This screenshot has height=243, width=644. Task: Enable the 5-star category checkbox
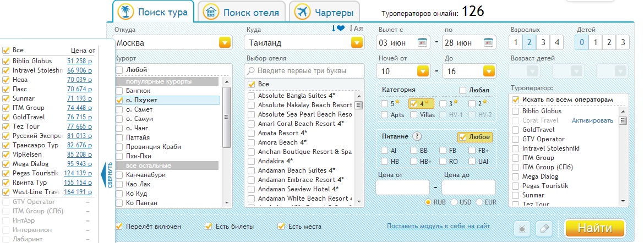coord(384,103)
